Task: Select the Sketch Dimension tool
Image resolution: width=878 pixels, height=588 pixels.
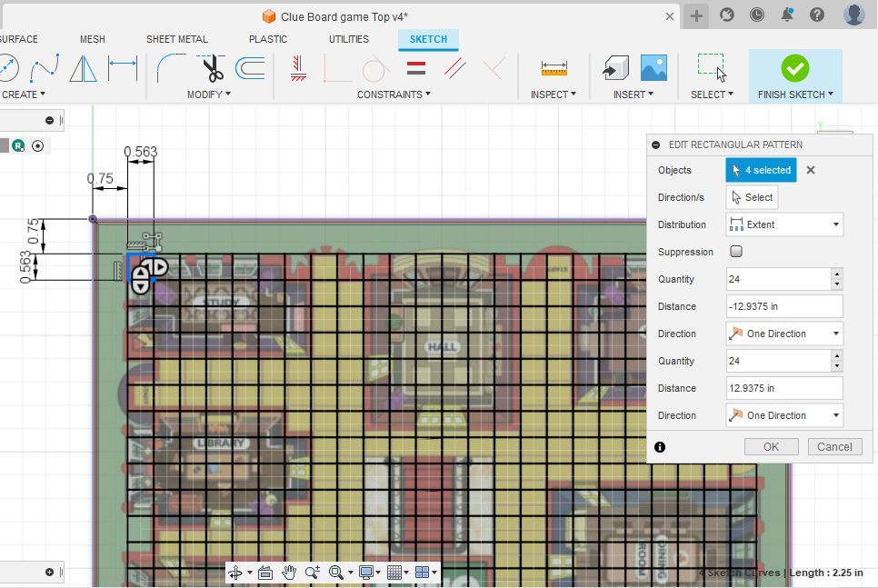Action: point(123,68)
